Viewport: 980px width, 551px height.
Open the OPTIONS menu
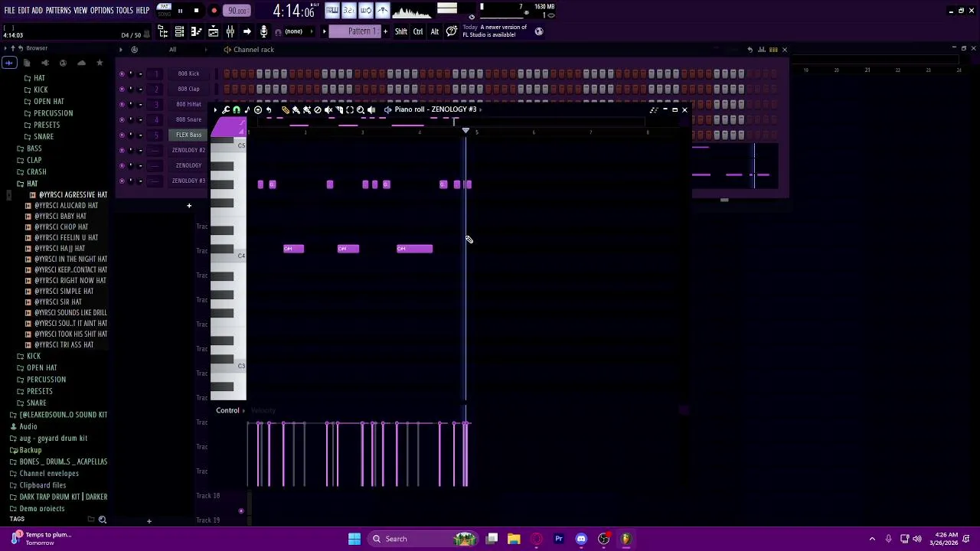click(102, 10)
